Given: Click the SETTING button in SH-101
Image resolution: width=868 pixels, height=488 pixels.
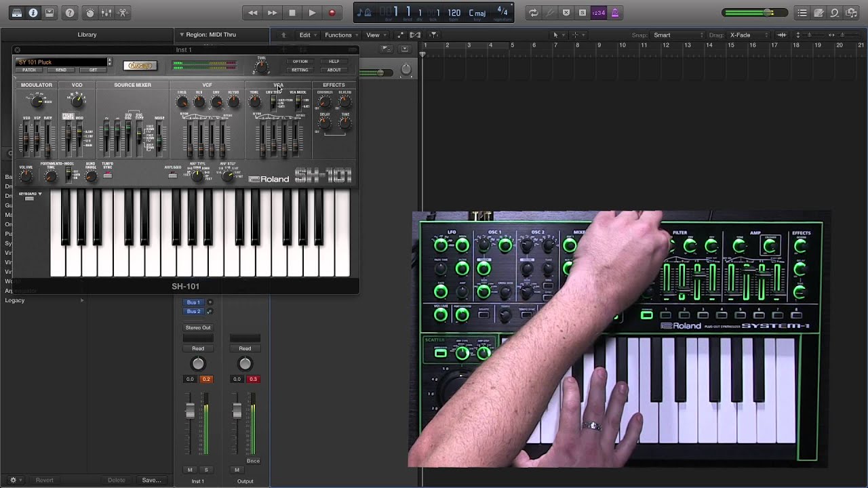Looking at the screenshot, I should coord(300,70).
